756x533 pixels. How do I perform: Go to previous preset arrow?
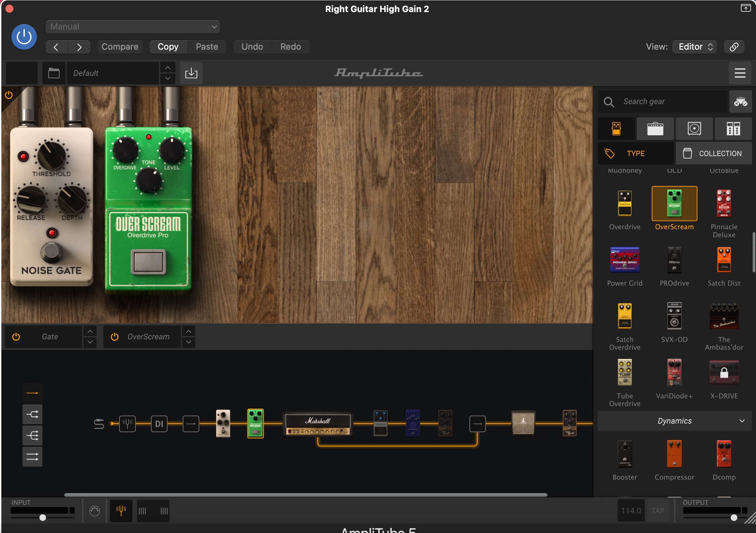56,47
